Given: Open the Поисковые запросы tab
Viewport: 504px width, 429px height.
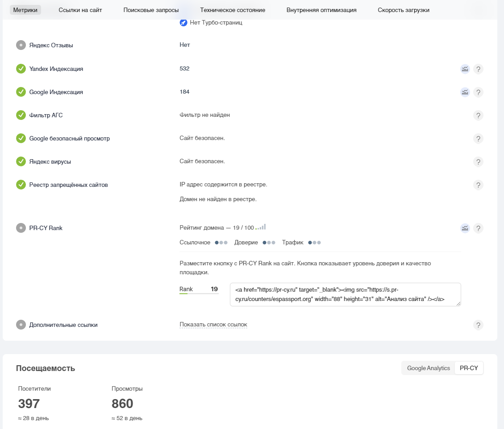Looking at the screenshot, I should point(151,10).
